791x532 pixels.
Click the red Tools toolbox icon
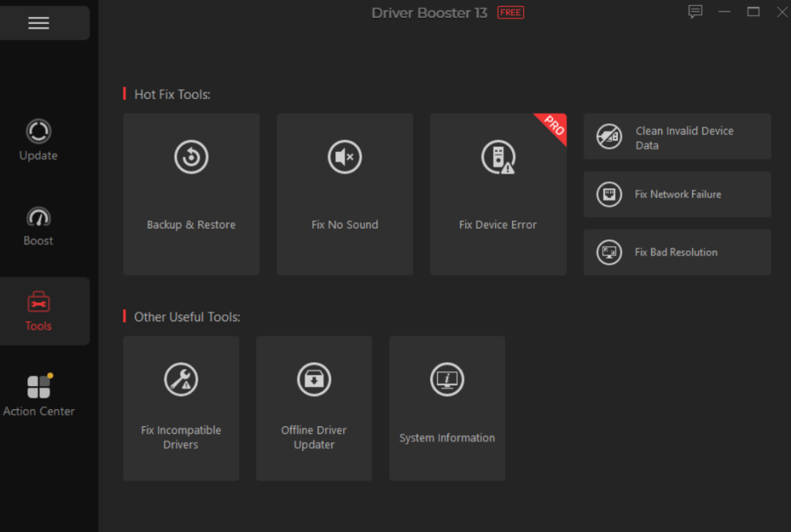click(39, 302)
